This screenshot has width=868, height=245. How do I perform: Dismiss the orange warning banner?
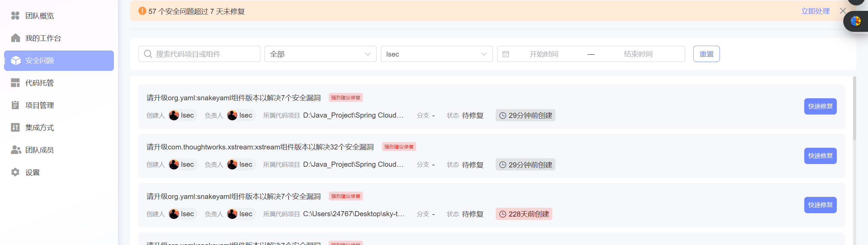pos(843,11)
